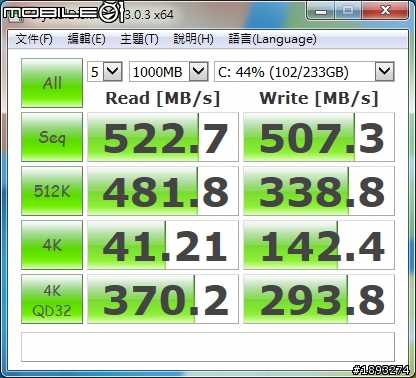Expand the test count dropdown showing 5
416x378 pixels.
[112, 71]
